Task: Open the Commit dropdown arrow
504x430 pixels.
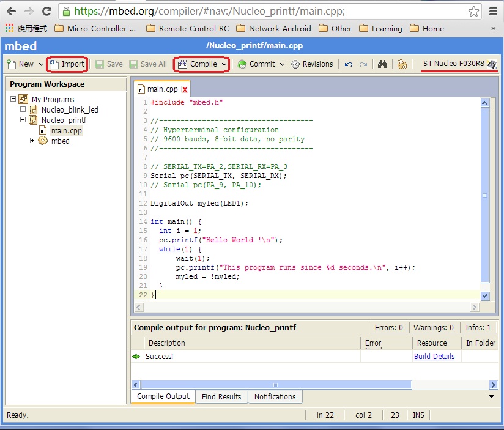Action: (x=282, y=64)
